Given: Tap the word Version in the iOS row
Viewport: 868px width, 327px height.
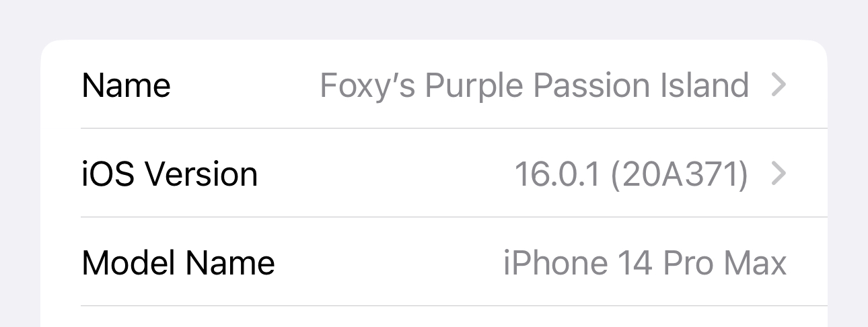Looking at the screenshot, I should [x=202, y=174].
